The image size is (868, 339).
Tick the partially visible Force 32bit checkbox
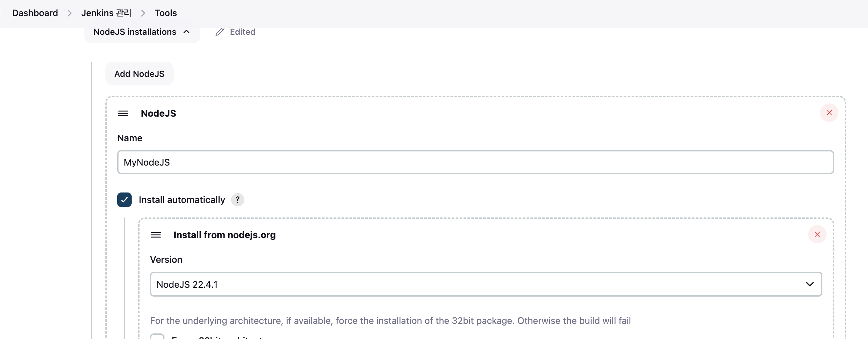[157, 336]
